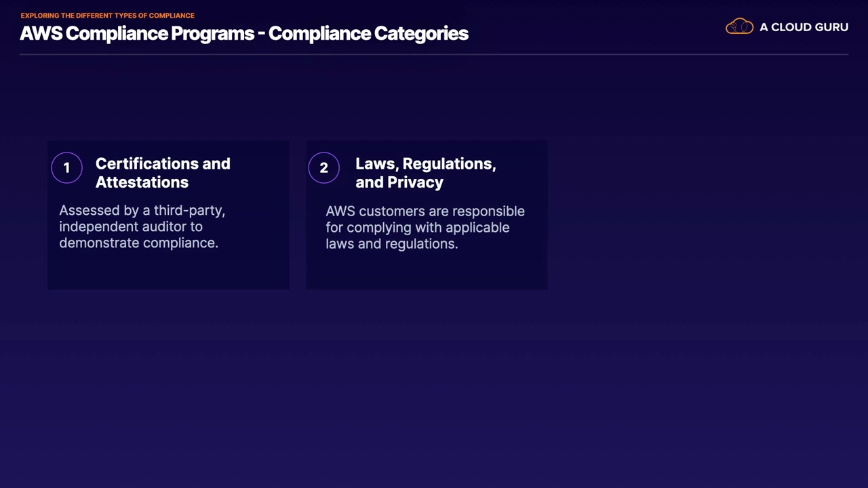
Task: Click the "for complying with applicable" text line
Action: 417,228
